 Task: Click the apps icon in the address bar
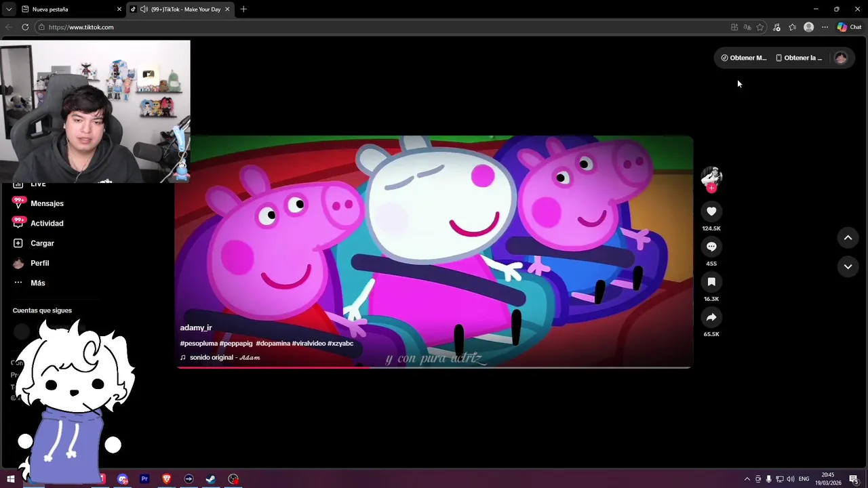click(x=734, y=27)
